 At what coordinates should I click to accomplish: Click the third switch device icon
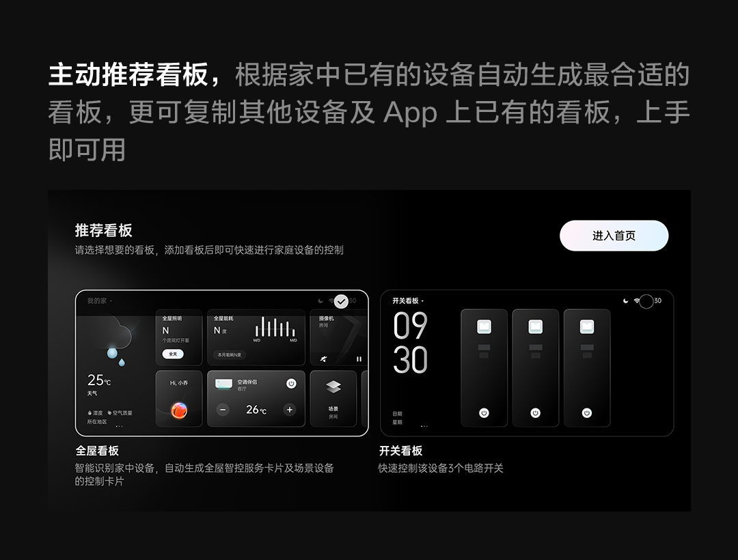(x=586, y=327)
